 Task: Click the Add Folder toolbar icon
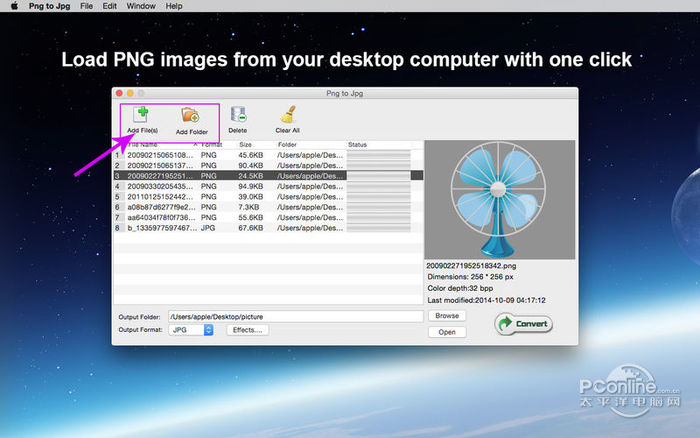(191, 115)
